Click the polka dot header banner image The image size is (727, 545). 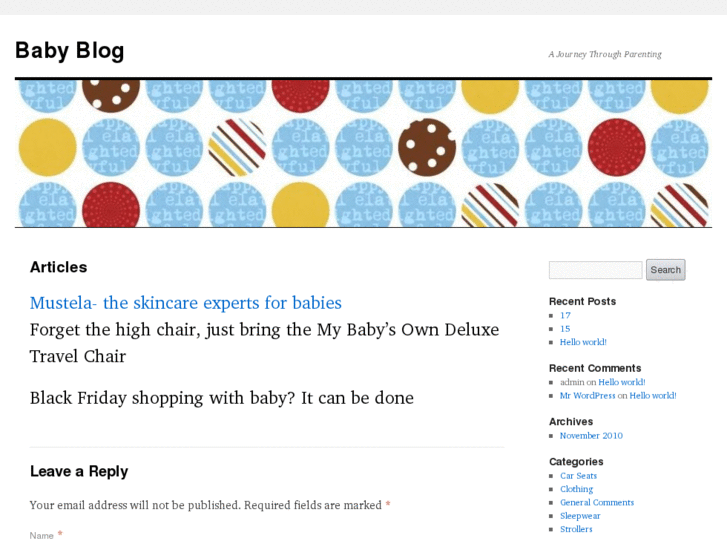coord(363,153)
